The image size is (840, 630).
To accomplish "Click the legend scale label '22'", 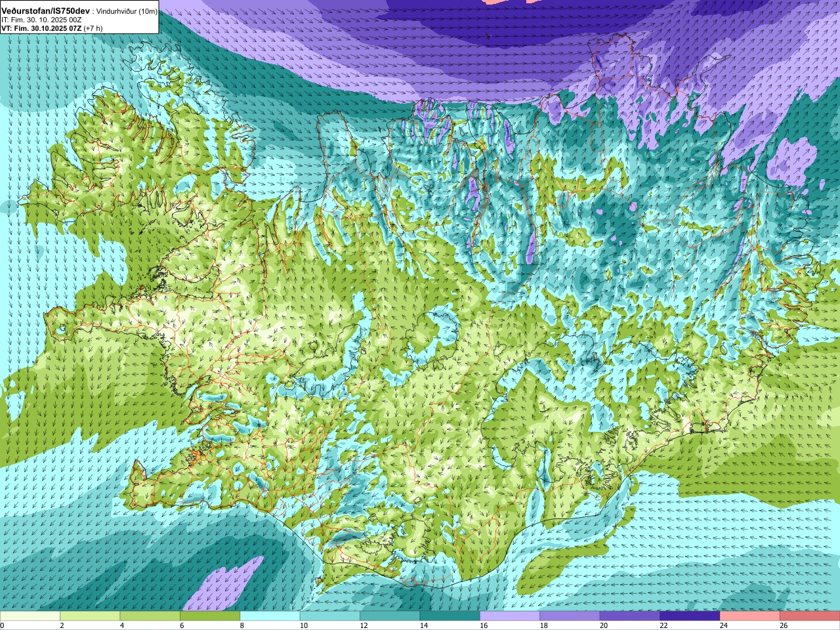I will (664, 625).
